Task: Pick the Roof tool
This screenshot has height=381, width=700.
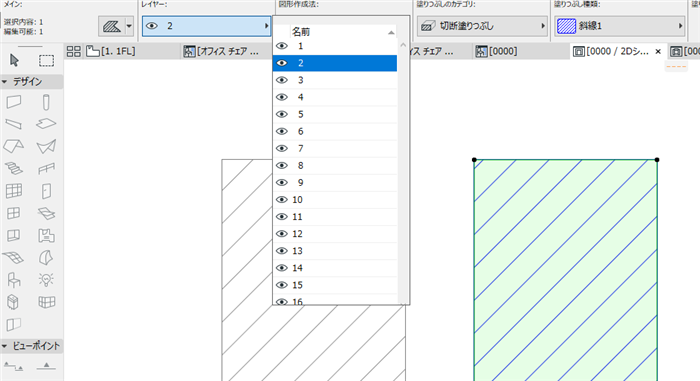Action: click(14, 146)
